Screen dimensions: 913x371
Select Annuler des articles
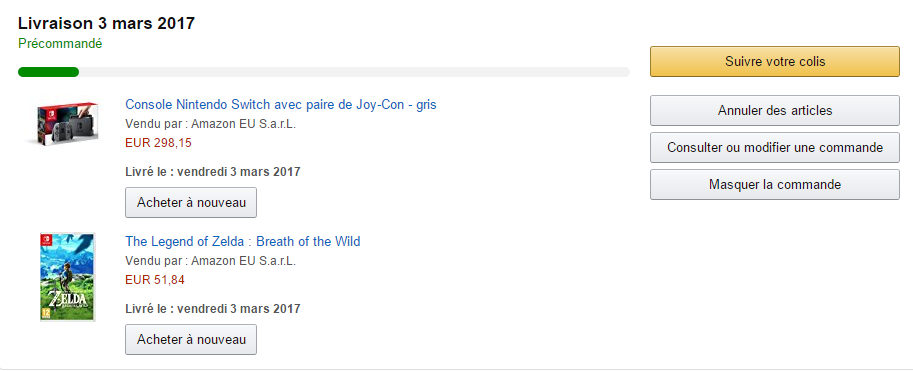(x=774, y=111)
